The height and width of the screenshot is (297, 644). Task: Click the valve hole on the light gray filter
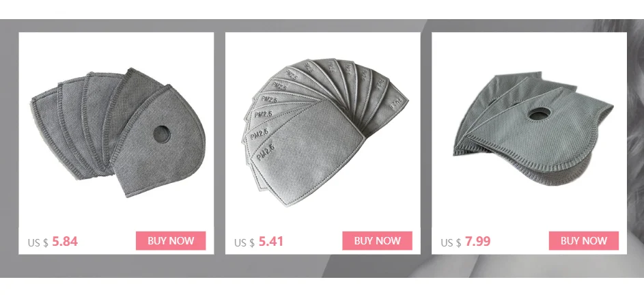coord(540,114)
